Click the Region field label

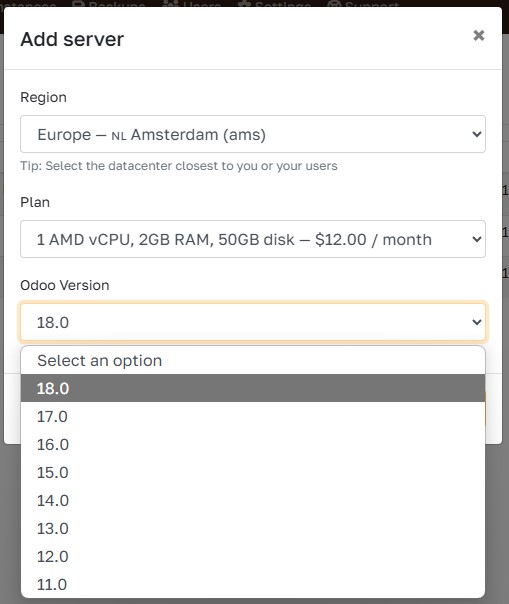point(44,97)
